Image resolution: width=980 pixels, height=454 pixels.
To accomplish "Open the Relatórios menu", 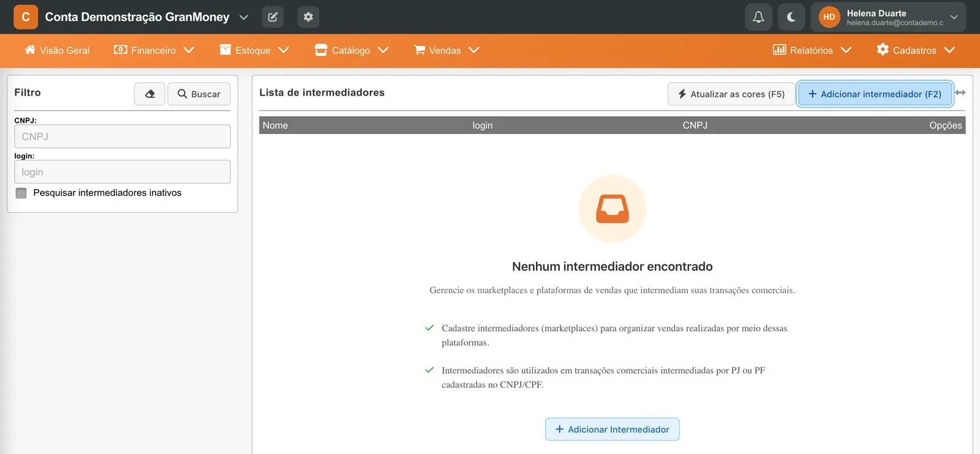I will (x=812, y=50).
